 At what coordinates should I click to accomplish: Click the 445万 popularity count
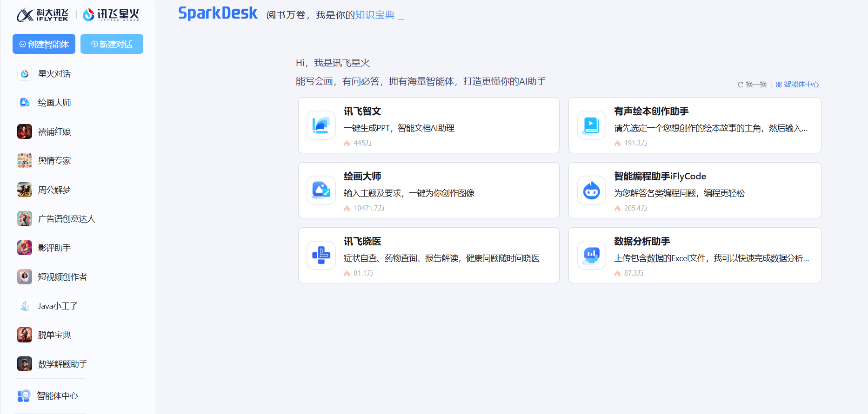tap(362, 143)
